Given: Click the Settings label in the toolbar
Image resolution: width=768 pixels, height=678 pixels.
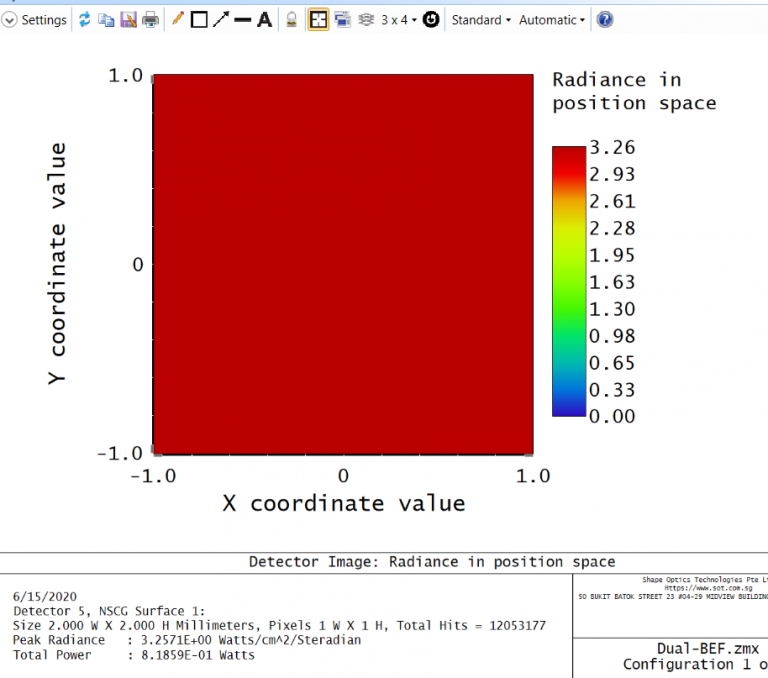Looking at the screenshot, I should (44, 20).
